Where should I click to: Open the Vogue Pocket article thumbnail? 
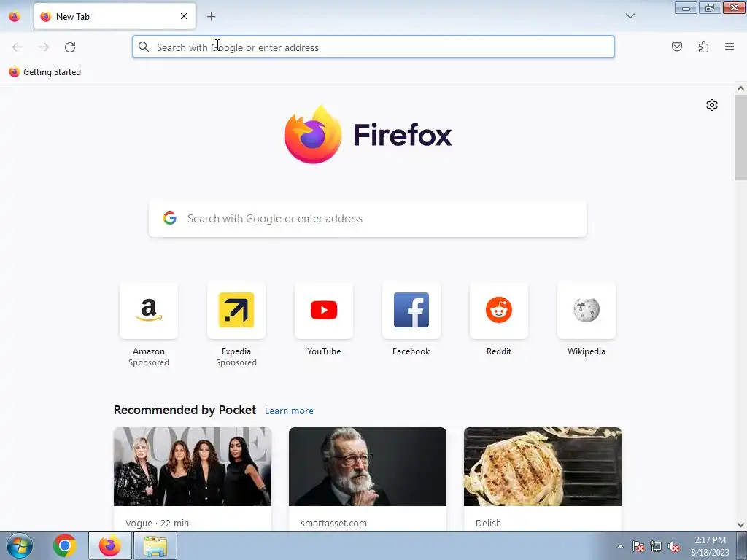tap(193, 467)
